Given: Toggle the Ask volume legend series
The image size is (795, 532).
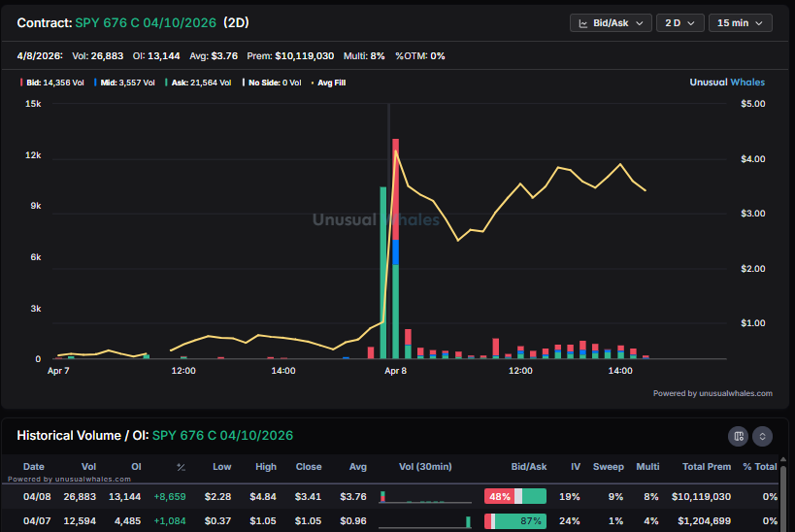Looking at the screenshot, I should pyautogui.click(x=201, y=83).
